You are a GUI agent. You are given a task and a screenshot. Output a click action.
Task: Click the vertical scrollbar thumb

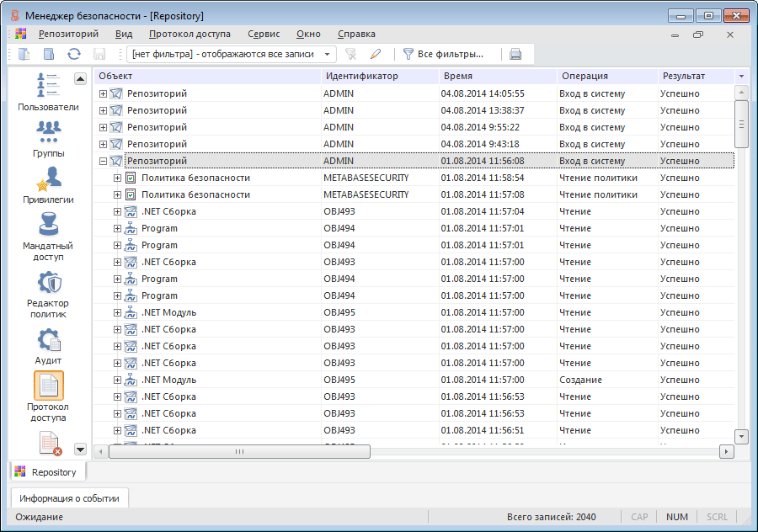(741, 125)
